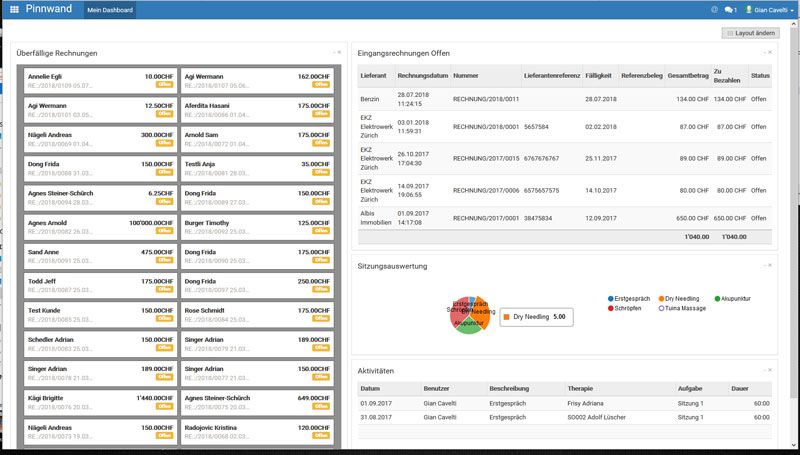Sort table by Gesamtbetrag column header

pyautogui.click(x=688, y=75)
